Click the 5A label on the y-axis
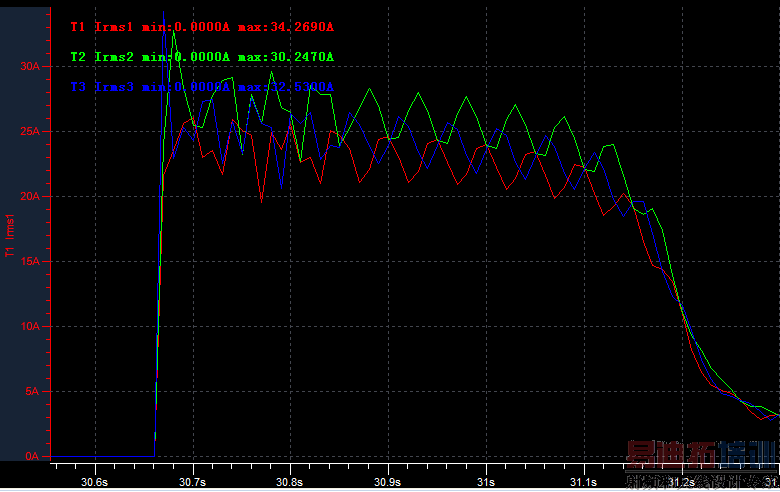Image resolution: width=780 pixels, height=492 pixels. [32, 392]
